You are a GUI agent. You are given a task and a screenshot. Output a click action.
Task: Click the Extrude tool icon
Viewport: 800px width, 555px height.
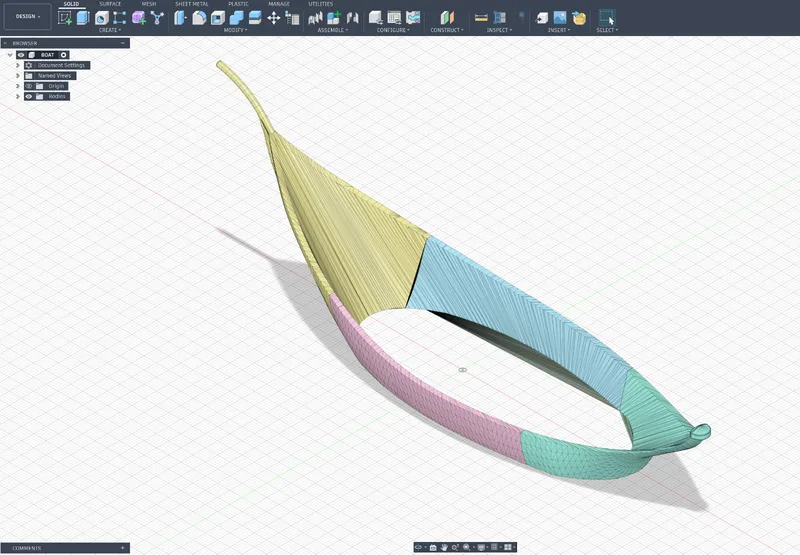click(83, 18)
